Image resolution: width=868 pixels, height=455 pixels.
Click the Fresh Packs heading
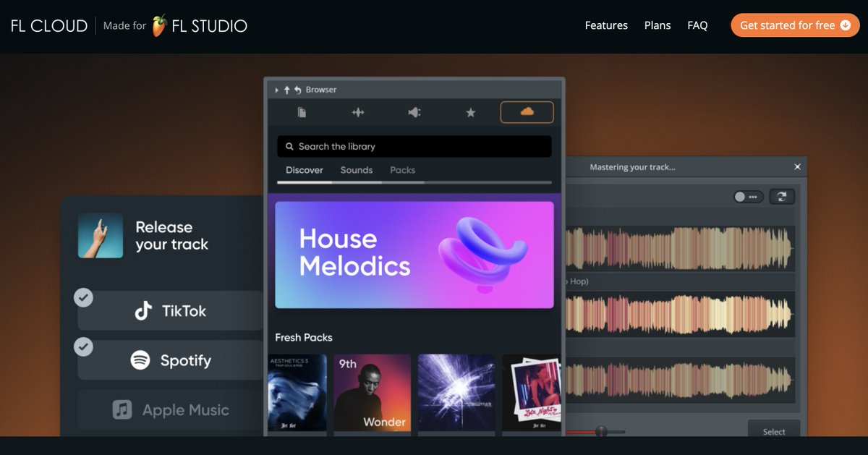[x=304, y=338]
